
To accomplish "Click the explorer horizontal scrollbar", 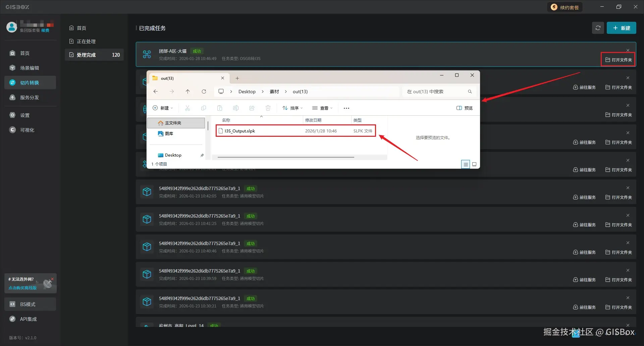I will [286, 157].
